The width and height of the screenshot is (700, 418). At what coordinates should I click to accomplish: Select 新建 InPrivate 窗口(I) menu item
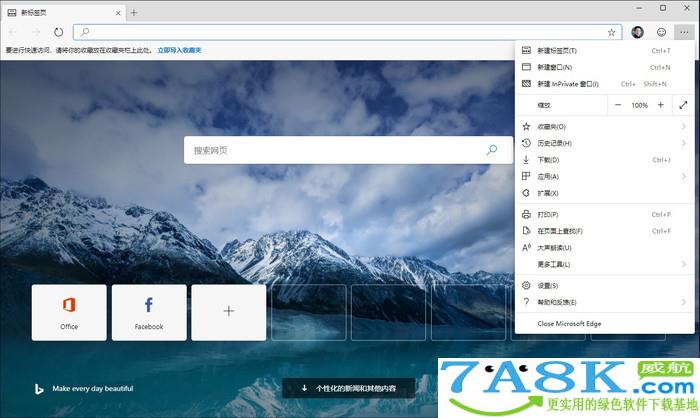(604, 84)
